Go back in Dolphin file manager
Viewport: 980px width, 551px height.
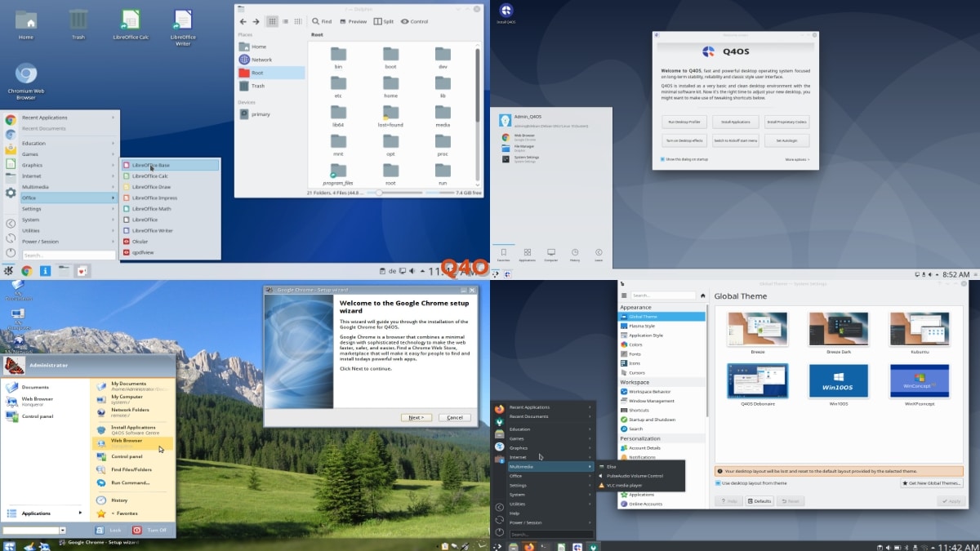click(243, 21)
